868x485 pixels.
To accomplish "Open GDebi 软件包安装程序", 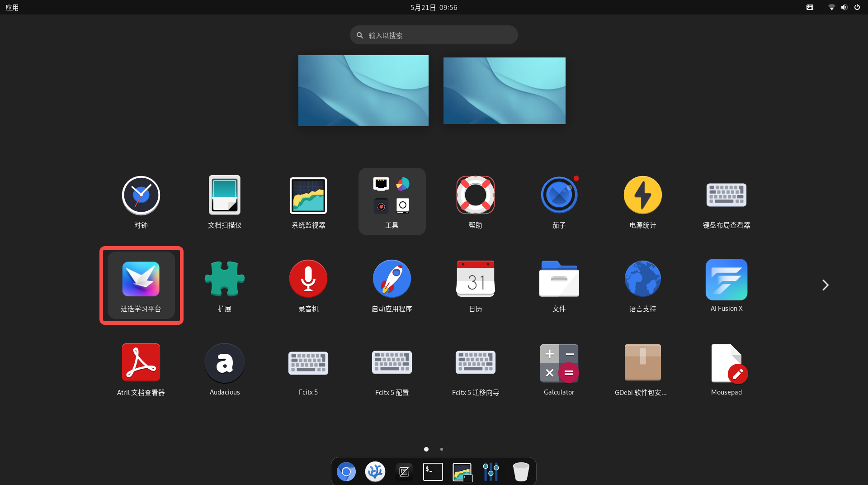I will (643, 369).
